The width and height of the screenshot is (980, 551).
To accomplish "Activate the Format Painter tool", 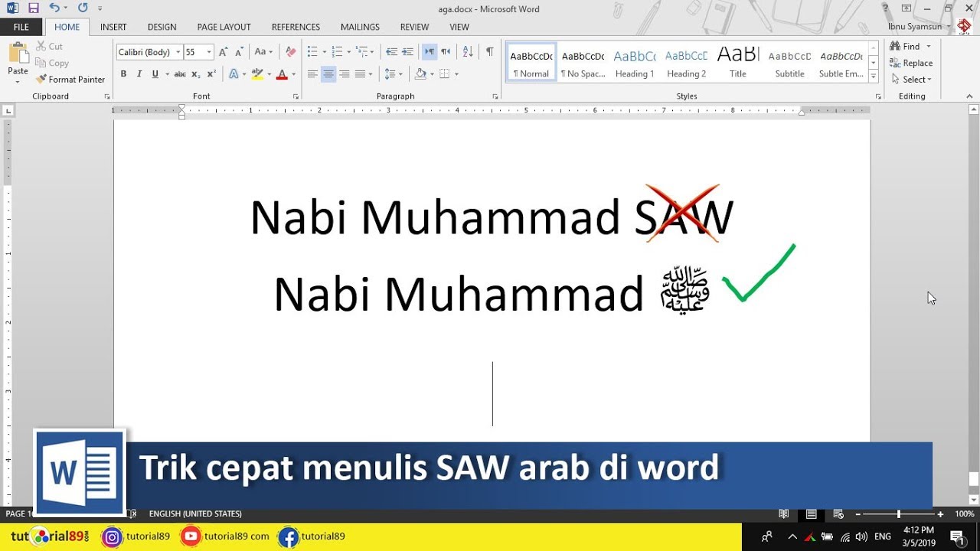I will (70, 80).
